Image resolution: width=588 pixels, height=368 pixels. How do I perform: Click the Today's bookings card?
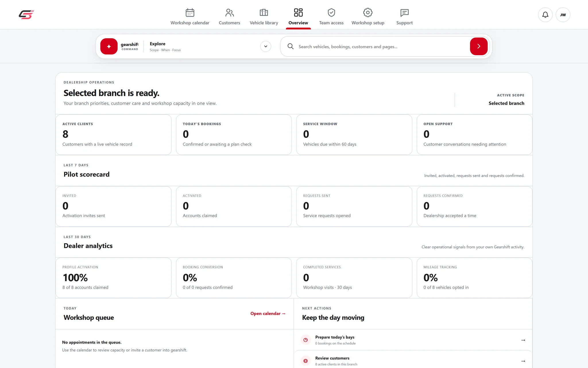[x=234, y=135]
